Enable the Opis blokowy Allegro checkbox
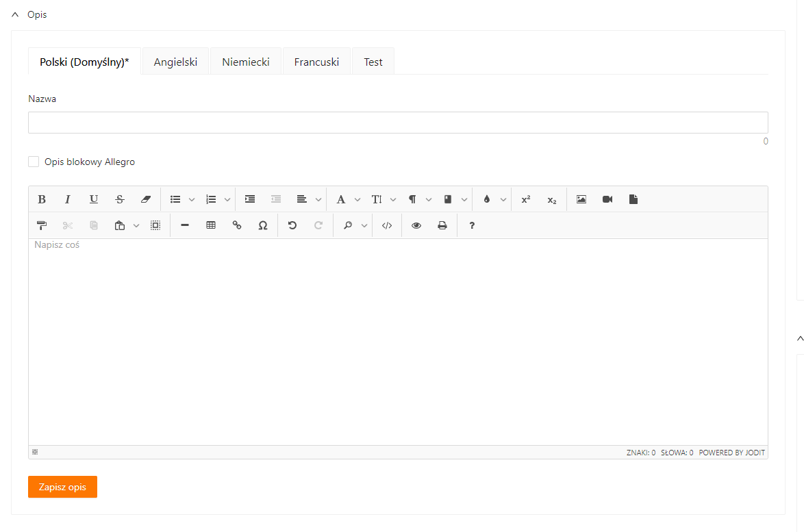The height and width of the screenshot is (532, 804). point(34,162)
